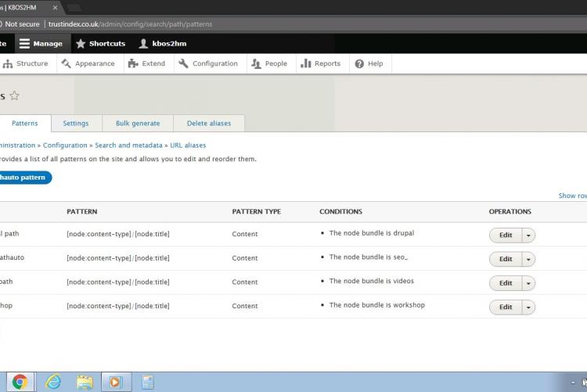
Task: Open Google Chrome from the taskbar
Action: pos(20,382)
